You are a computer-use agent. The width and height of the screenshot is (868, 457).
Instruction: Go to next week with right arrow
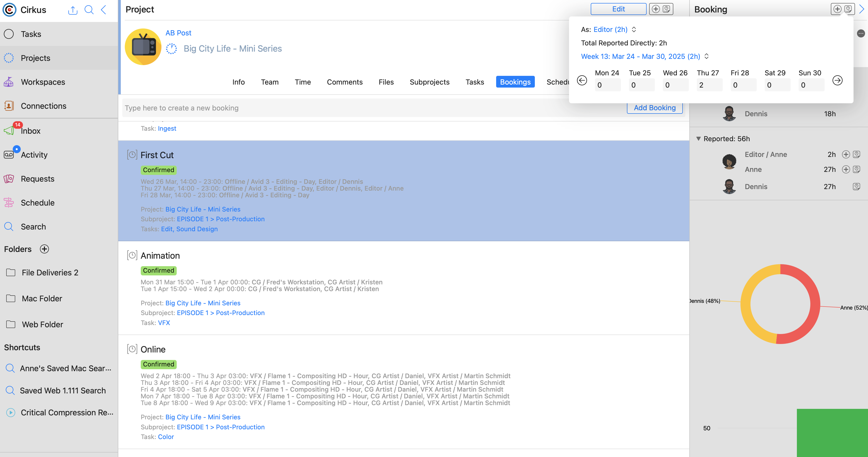click(837, 81)
